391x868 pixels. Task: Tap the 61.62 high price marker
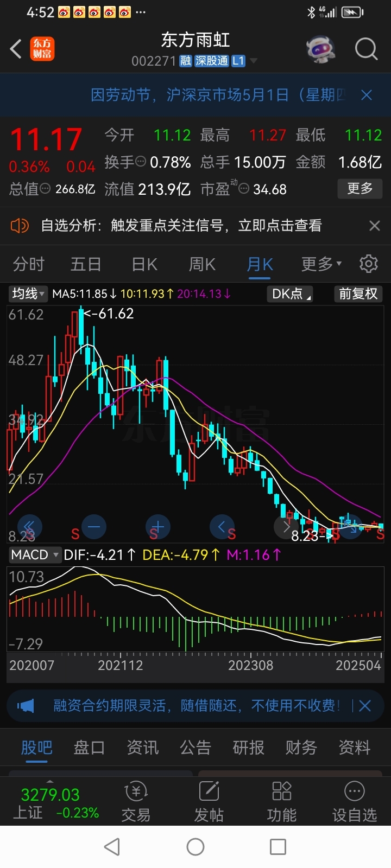109,314
